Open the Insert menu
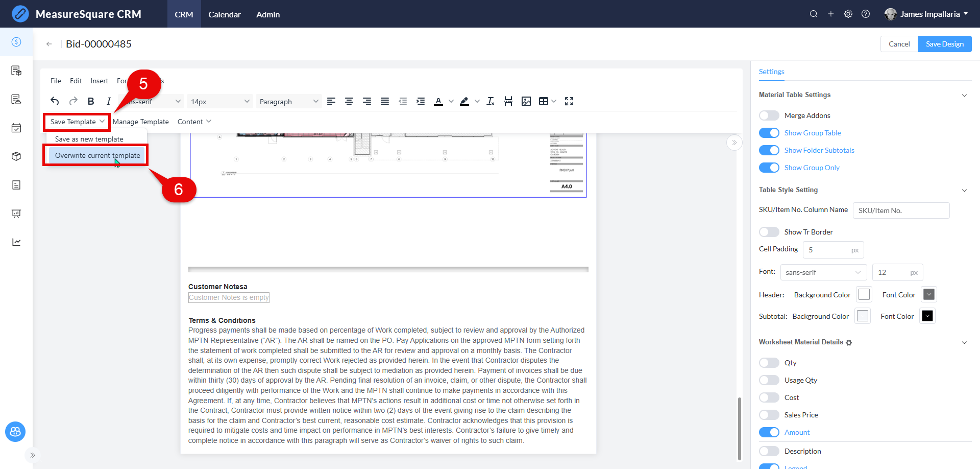Image resolution: width=980 pixels, height=469 pixels. [x=100, y=81]
